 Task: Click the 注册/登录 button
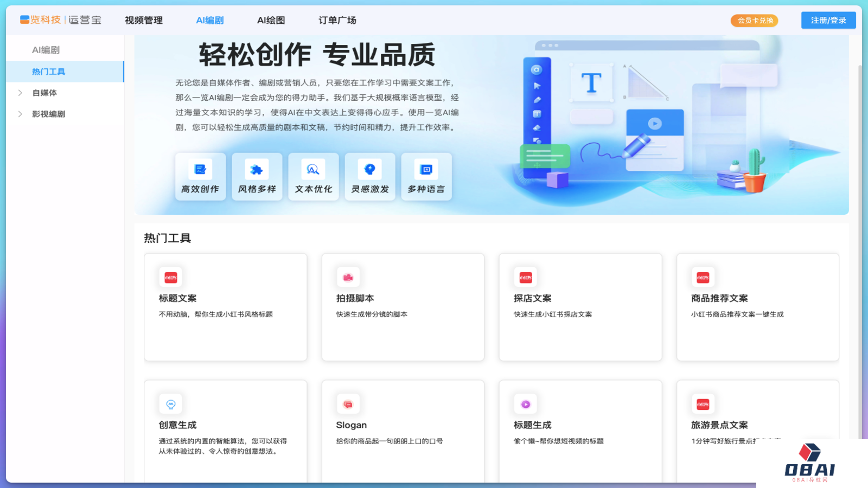[828, 20]
